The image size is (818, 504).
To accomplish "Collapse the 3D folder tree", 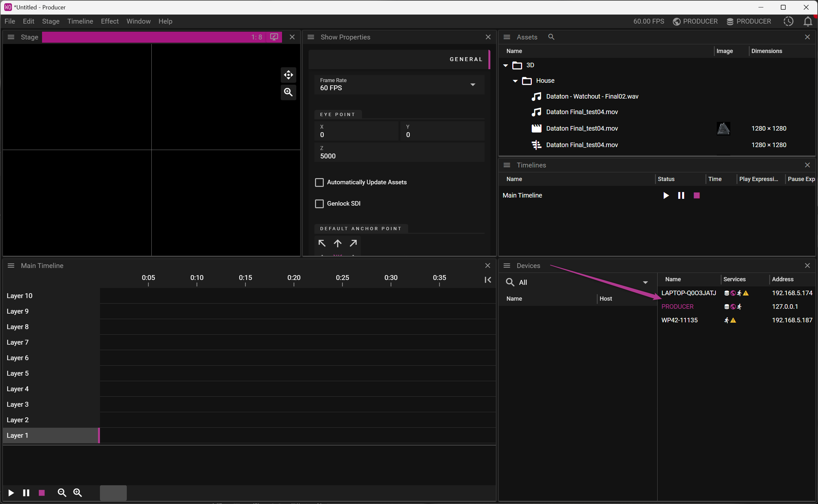I will point(506,65).
